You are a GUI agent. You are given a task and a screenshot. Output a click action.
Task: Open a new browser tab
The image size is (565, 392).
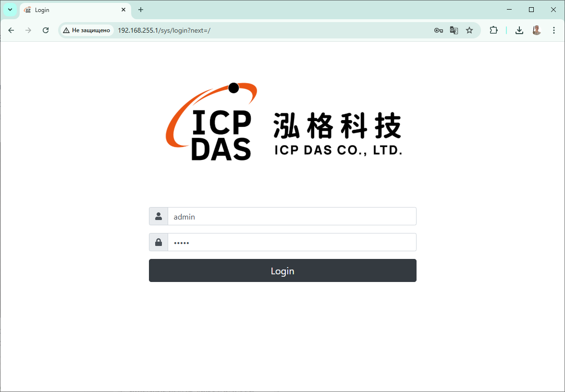[141, 10]
